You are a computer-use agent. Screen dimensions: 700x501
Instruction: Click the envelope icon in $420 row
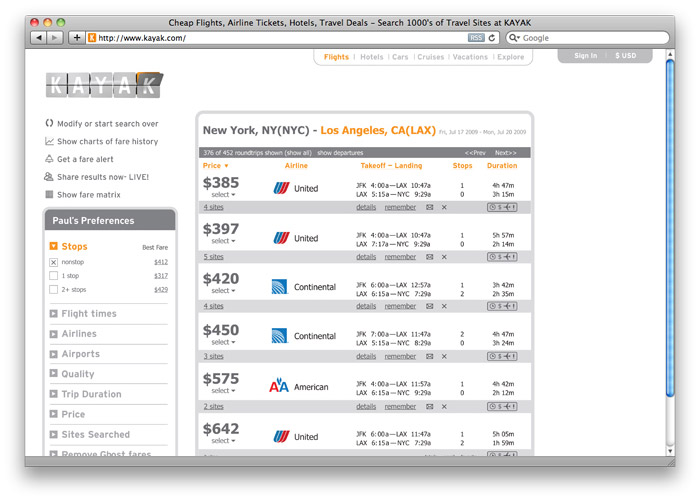coord(429,306)
